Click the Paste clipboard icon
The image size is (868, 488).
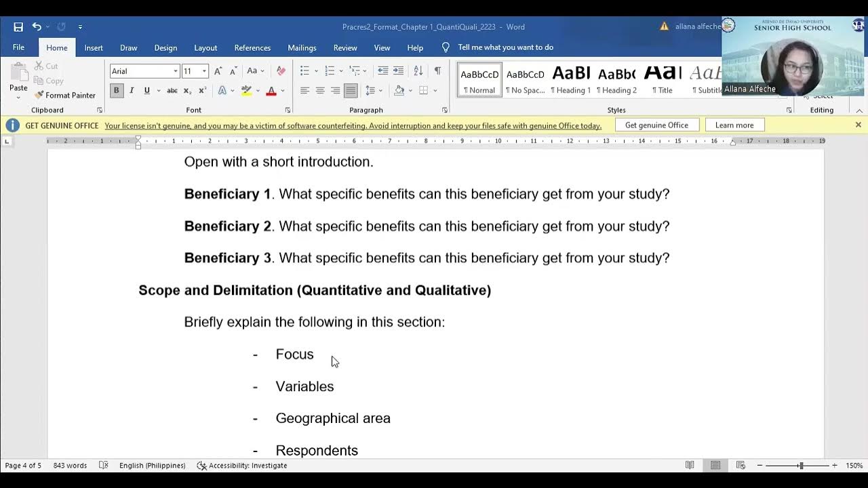[x=18, y=72]
